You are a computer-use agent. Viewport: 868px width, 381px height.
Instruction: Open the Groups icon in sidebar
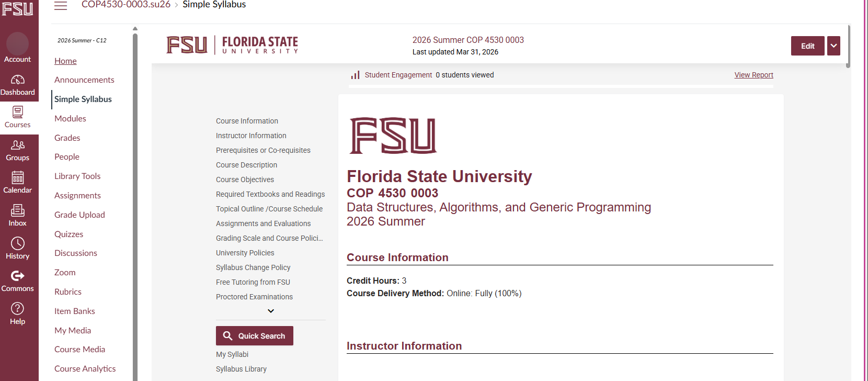(18, 145)
